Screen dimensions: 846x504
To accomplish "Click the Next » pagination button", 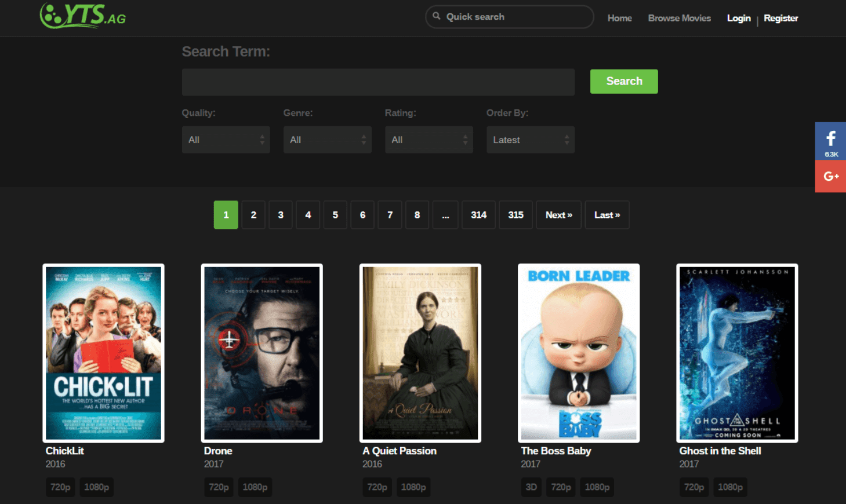I will pyautogui.click(x=558, y=215).
